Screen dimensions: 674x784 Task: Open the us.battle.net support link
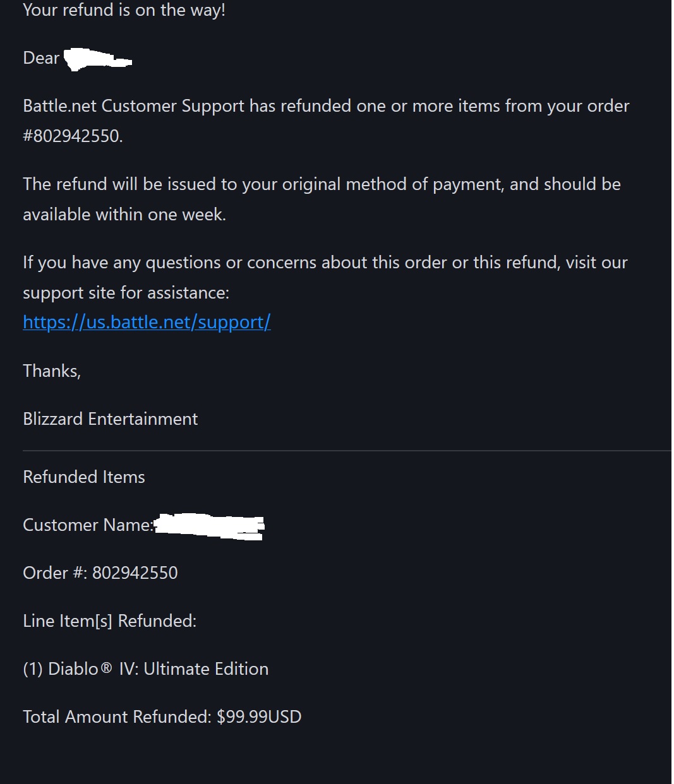point(147,322)
